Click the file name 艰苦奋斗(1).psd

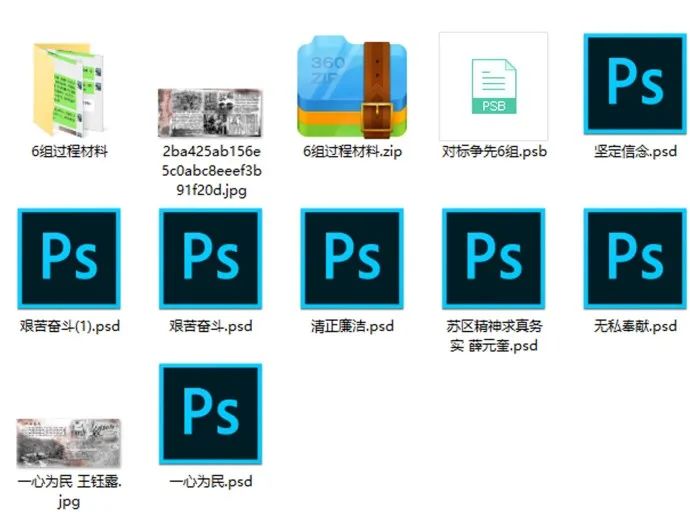coord(70,326)
